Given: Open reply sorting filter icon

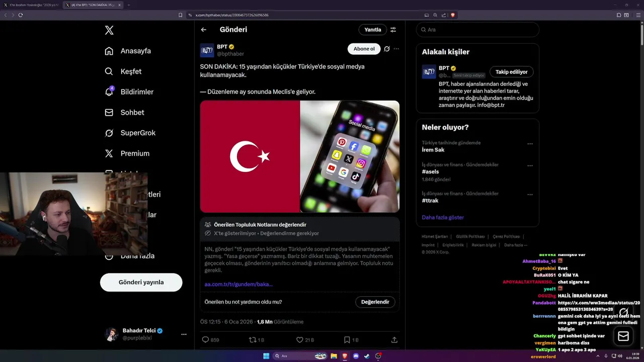Looking at the screenshot, I should (x=393, y=30).
